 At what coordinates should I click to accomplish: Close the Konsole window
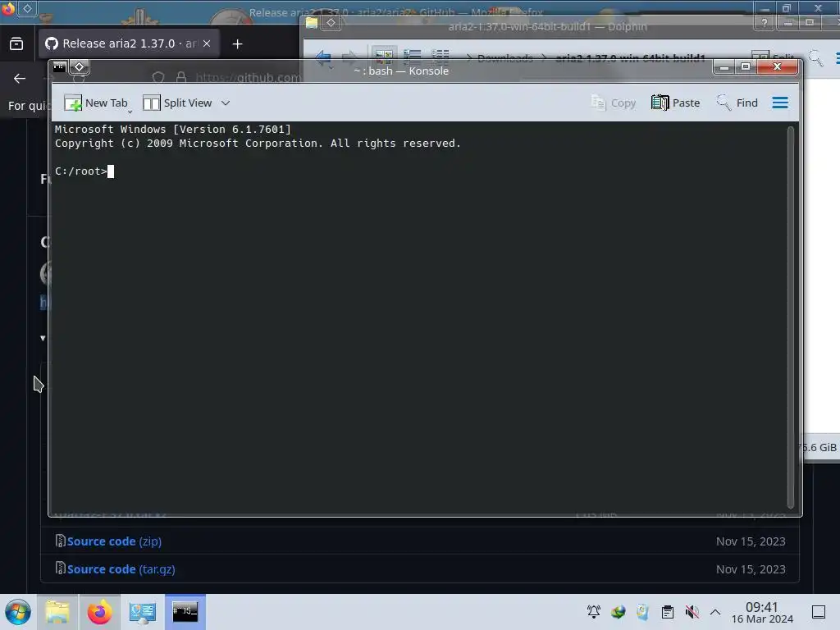[778, 67]
